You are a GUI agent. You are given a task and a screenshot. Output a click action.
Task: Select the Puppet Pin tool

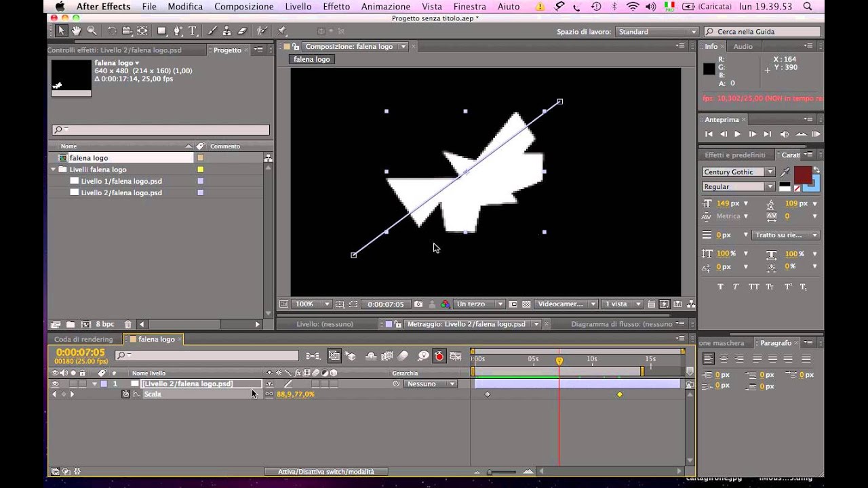[281, 31]
